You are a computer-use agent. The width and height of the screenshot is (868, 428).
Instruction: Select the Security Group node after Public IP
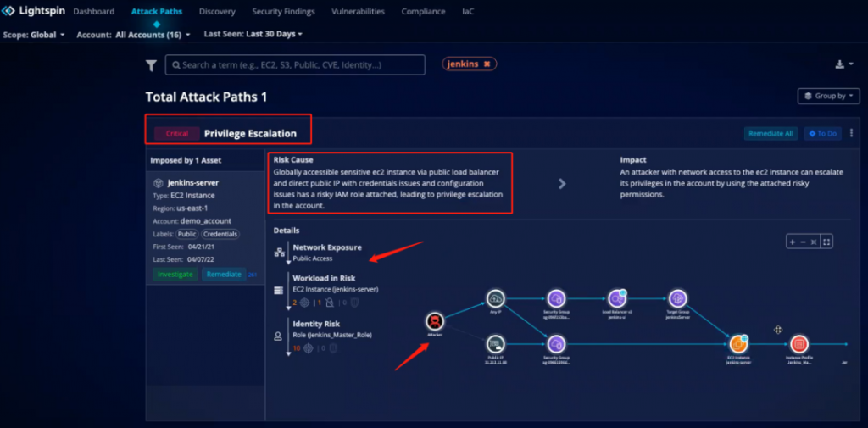coord(556,344)
